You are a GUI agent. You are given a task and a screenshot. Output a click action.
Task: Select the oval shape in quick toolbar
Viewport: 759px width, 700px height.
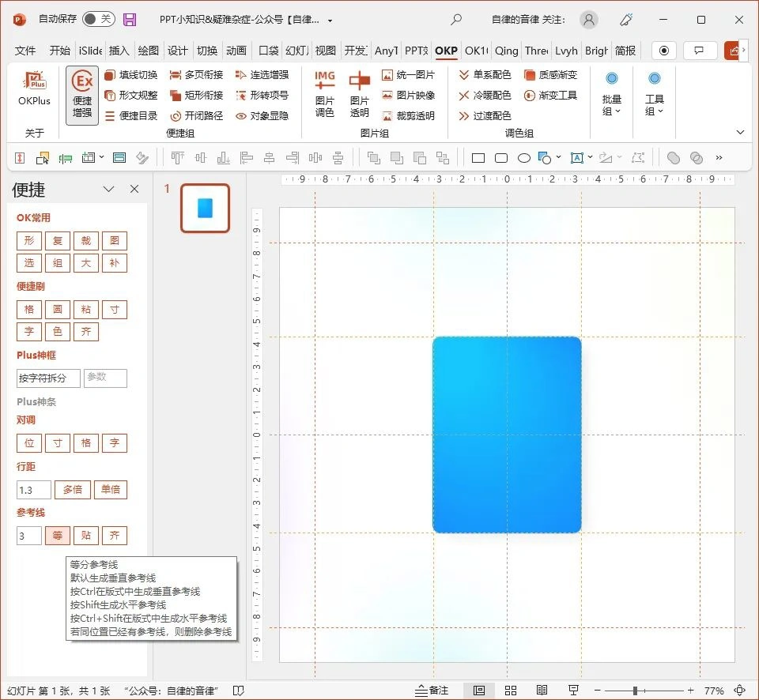(x=523, y=158)
